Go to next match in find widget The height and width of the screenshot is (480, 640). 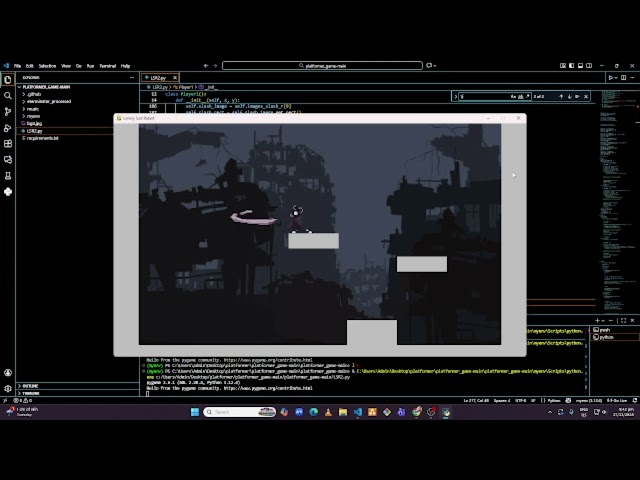click(569, 97)
